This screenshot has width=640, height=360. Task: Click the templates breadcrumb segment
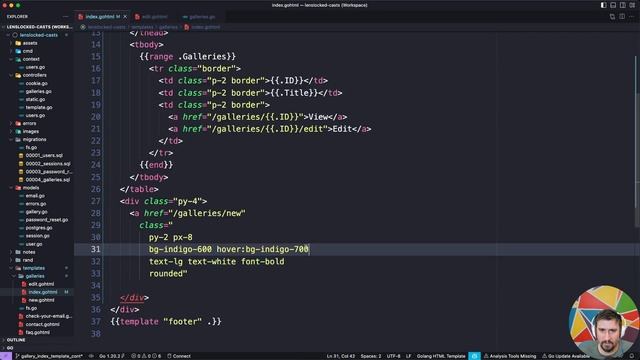pyautogui.click(x=142, y=27)
